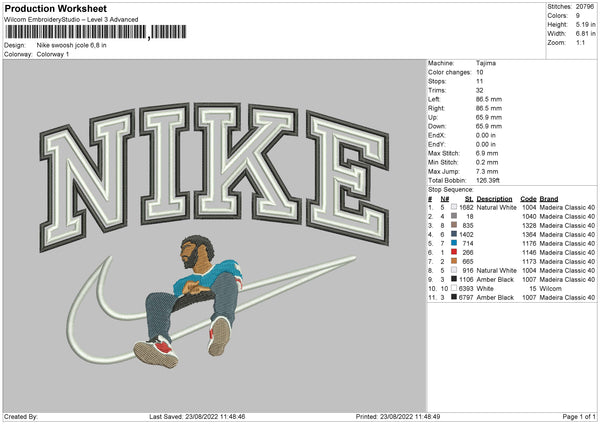
Task: Click the stitch count 714 cell
Action: click(x=468, y=243)
